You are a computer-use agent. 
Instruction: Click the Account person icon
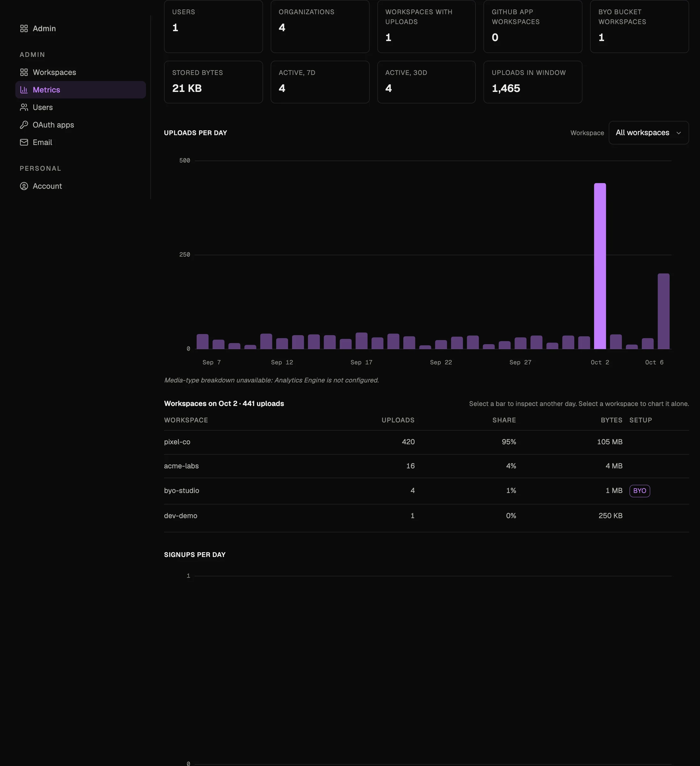24,186
